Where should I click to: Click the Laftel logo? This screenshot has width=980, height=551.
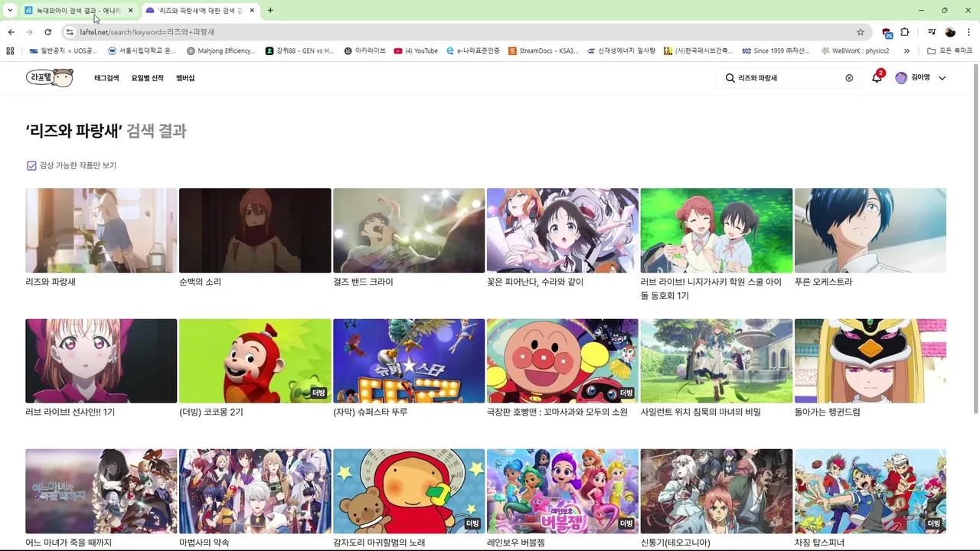(x=49, y=78)
